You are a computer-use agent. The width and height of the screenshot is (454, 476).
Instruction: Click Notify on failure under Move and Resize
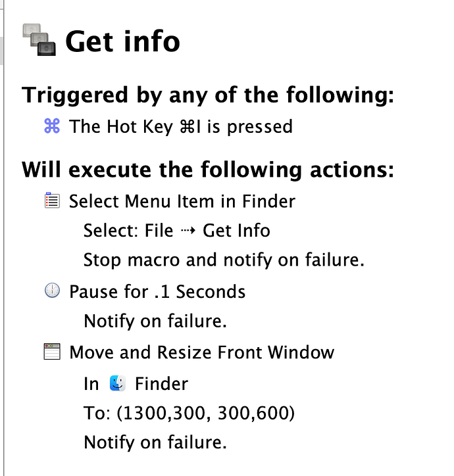tap(155, 442)
